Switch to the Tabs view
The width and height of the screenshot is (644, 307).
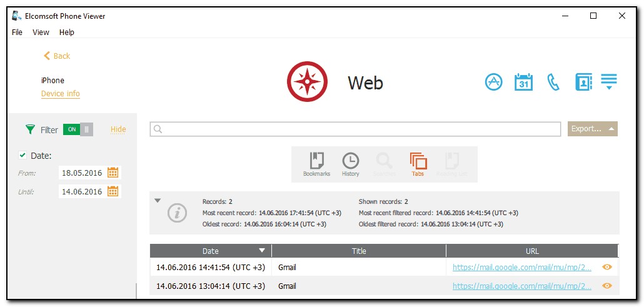(x=418, y=164)
